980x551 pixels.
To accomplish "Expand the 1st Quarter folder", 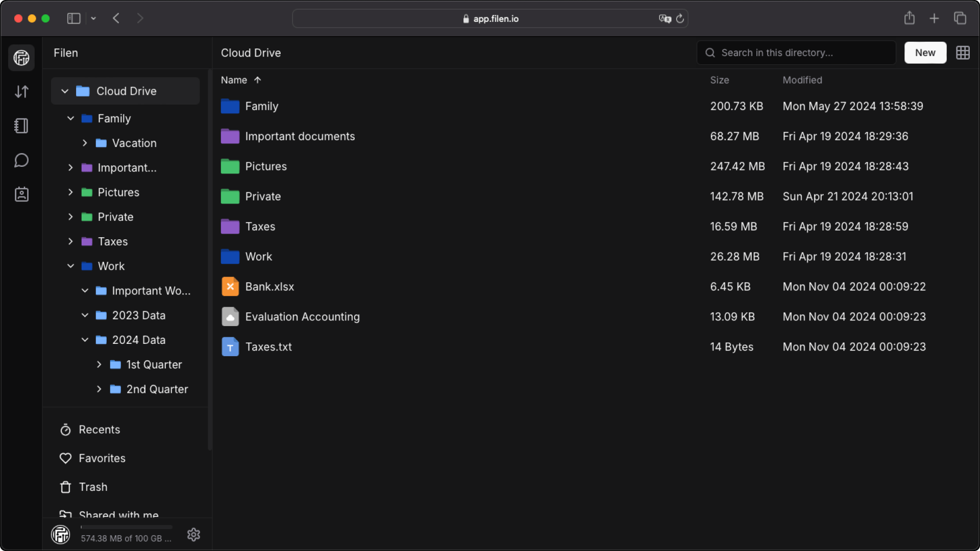I will pyautogui.click(x=99, y=364).
